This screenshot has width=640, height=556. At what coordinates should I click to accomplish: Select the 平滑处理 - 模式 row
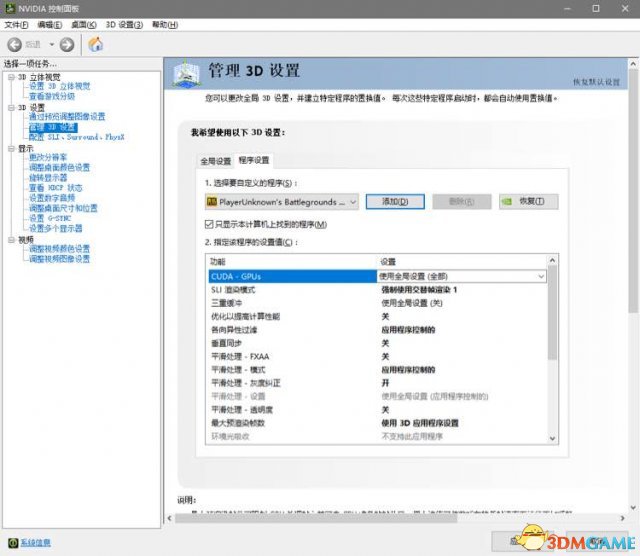(x=378, y=370)
